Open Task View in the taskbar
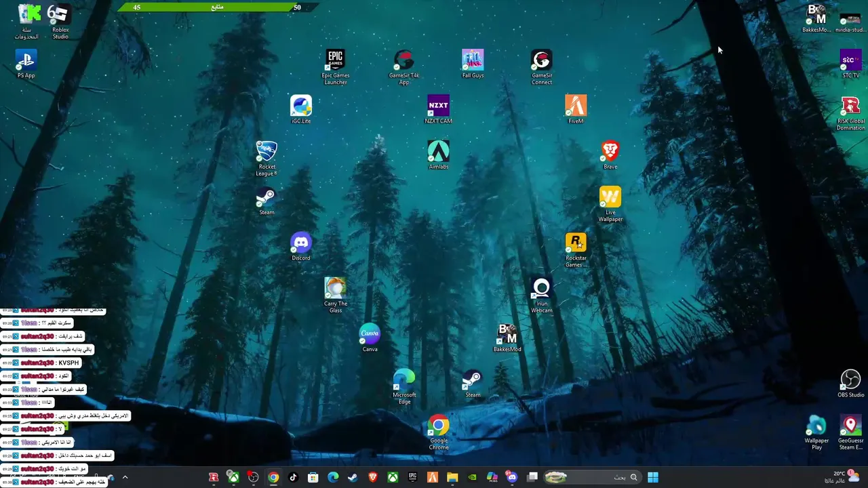This screenshot has height=488, width=868. [532, 477]
